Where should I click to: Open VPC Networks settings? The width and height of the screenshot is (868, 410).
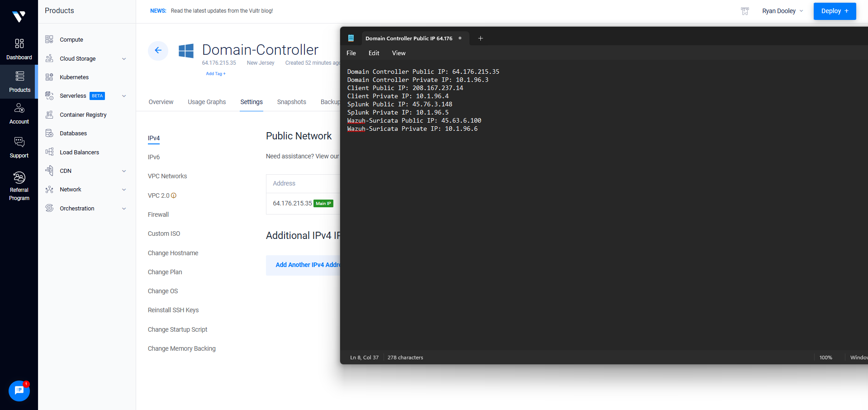pyautogui.click(x=167, y=176)
